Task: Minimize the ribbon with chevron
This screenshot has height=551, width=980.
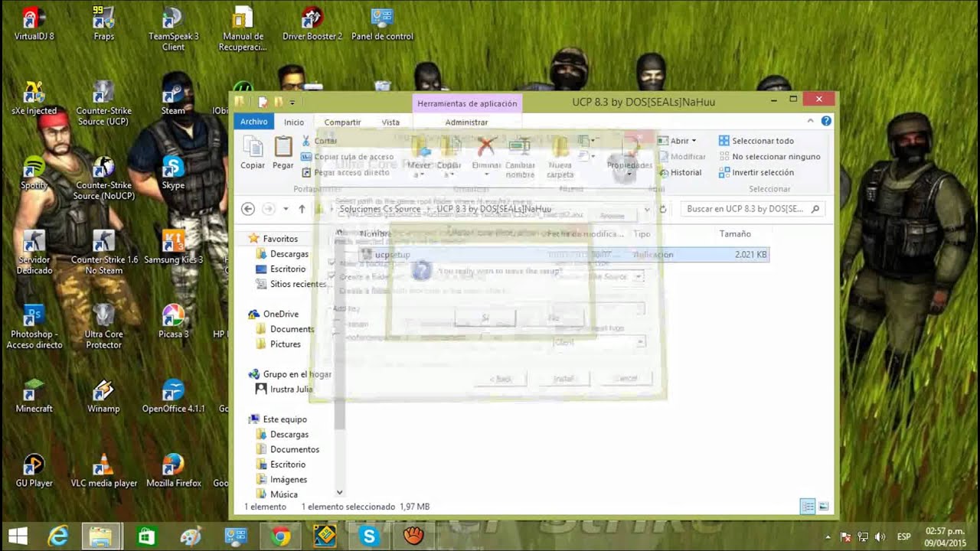Action: point(810,121)
